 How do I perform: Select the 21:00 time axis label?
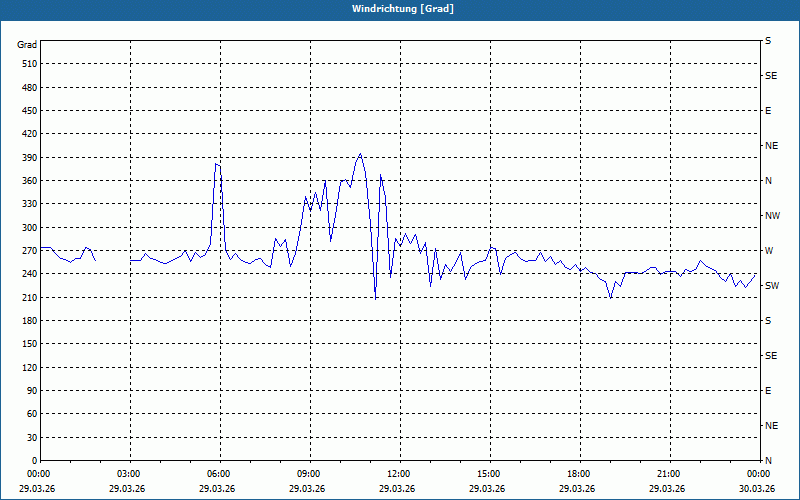click(669, 473)
